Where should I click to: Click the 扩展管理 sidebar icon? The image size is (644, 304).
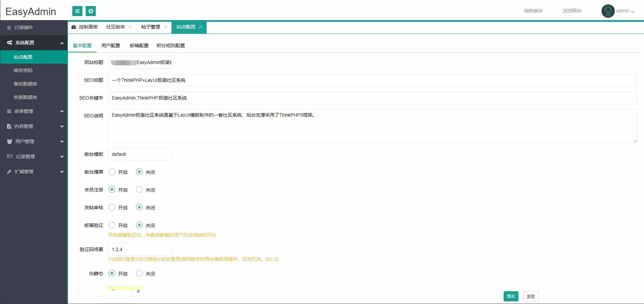coord(9,171)
